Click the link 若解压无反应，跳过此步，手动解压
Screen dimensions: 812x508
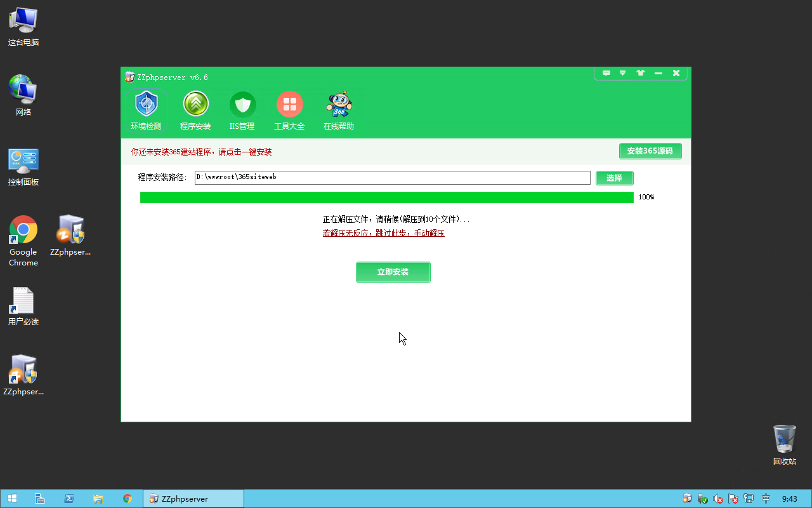pos(384,233)
